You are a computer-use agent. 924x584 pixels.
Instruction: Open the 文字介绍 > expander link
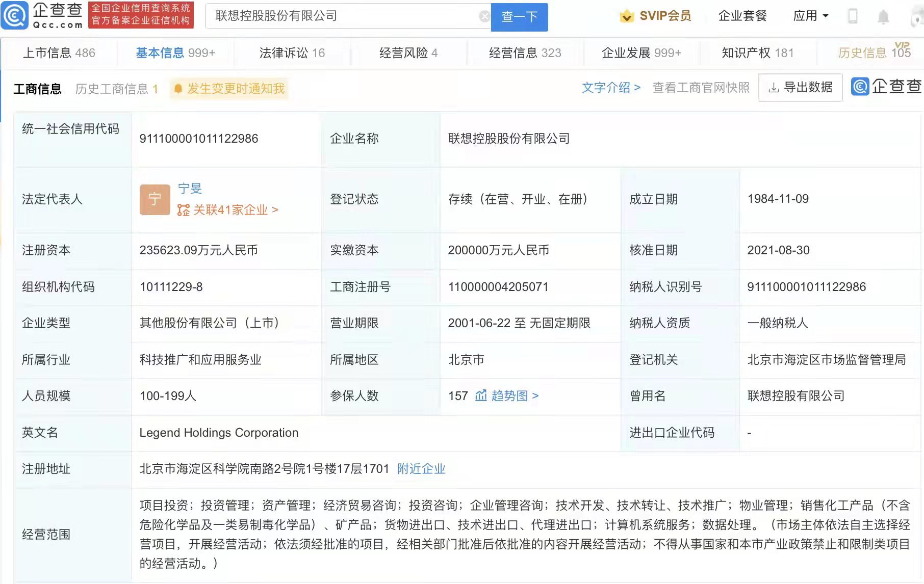[611, 88]
